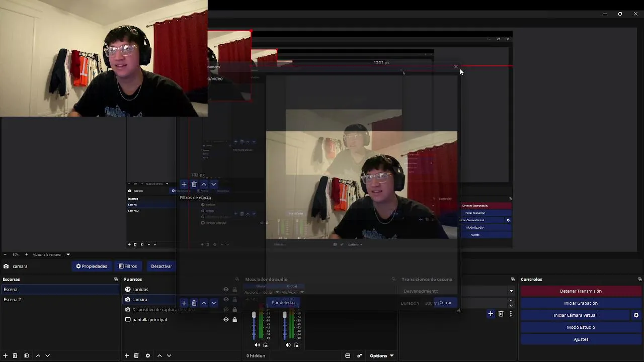Adjust the Mic/Aux volume fader
The width and height of the screenshot is (644, 362).
click(284, 315)
